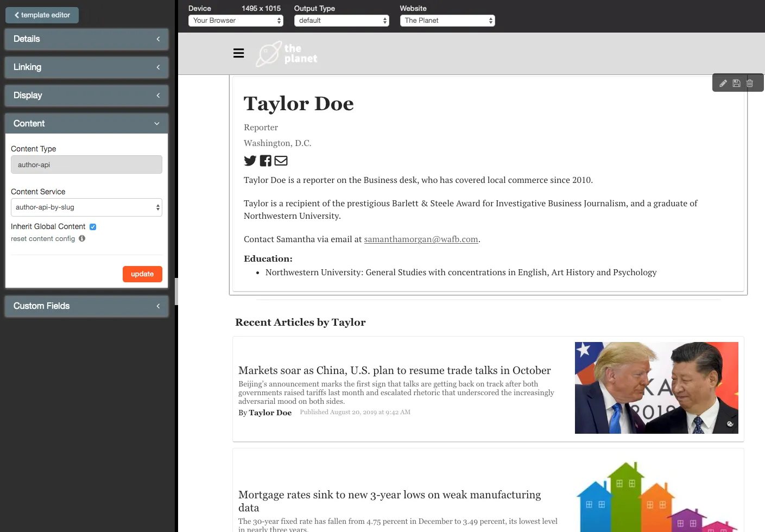Open Taylor Doe's Facebook icon
765x532 pixels.
265,161
